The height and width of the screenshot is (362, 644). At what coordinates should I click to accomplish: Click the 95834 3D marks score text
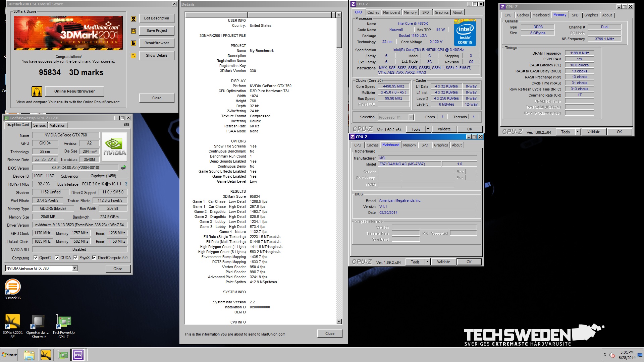pos(71,72)
